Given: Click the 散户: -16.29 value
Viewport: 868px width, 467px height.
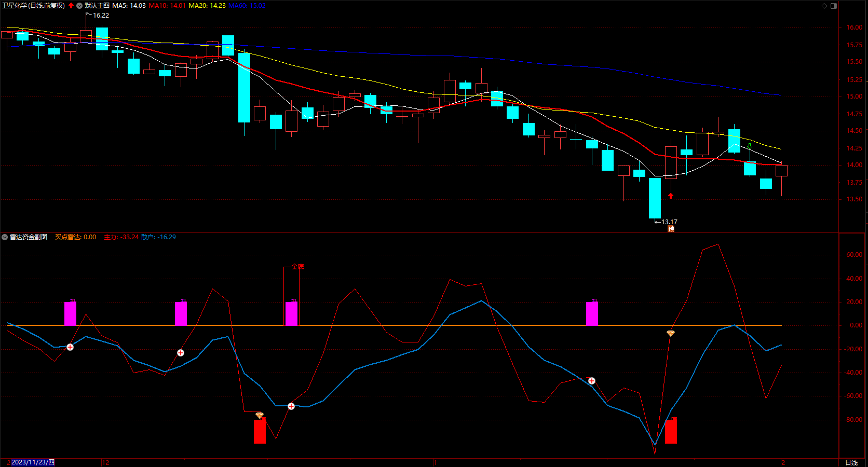Looking at the screenshot, I should click(x=158, y=237).
